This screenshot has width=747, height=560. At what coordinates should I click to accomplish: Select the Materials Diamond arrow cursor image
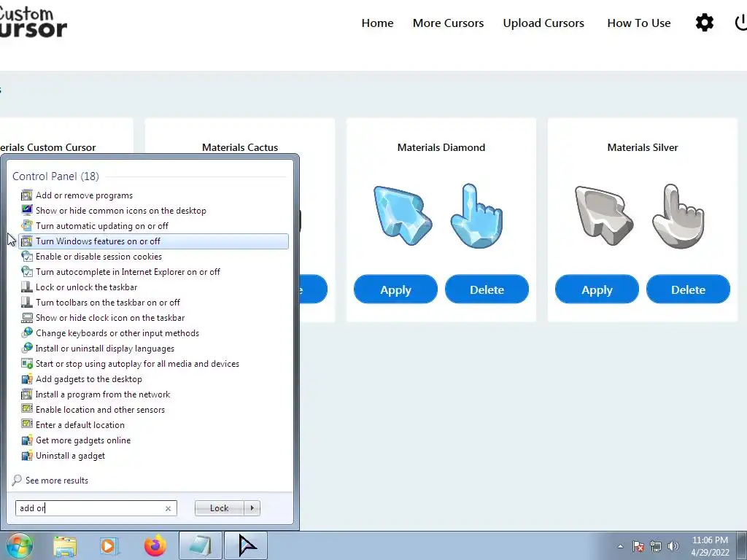403,216
